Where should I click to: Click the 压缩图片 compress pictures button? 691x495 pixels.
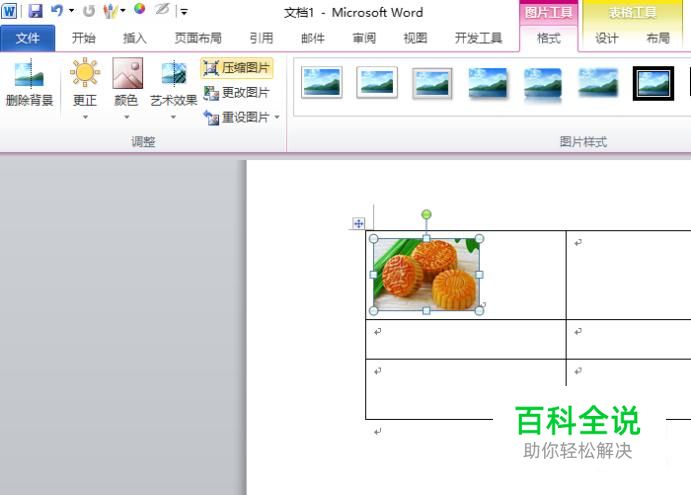[x=237, y=68]
